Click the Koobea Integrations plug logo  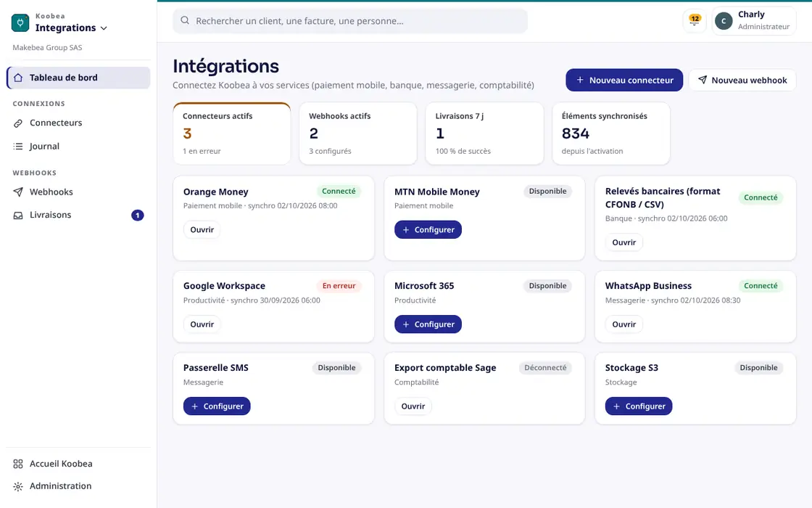(20, 22)
